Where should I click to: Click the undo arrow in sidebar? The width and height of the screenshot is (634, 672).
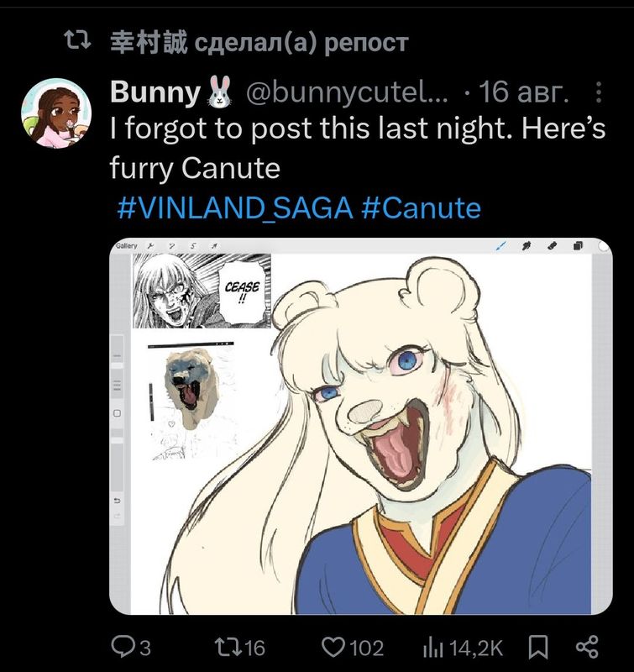(118, 501)
